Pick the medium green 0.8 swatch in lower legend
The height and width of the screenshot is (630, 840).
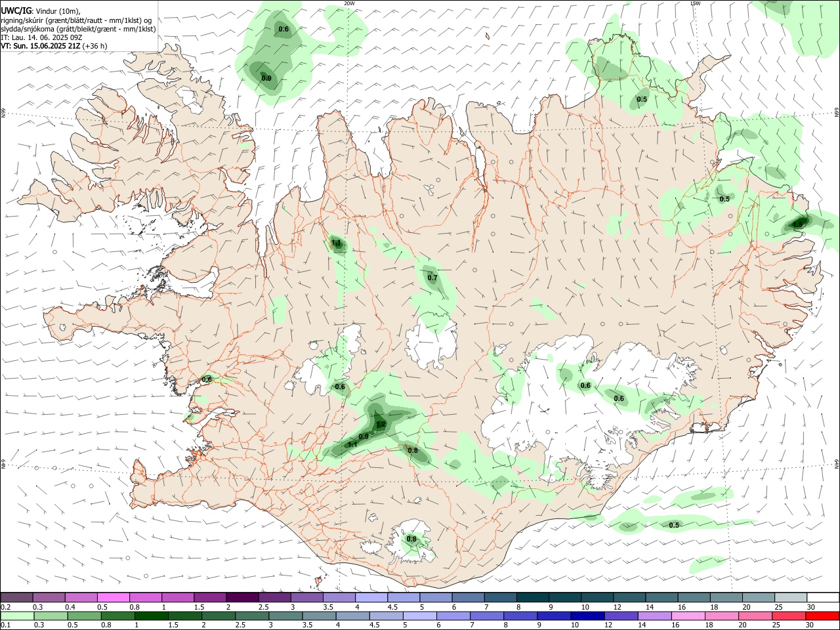118,616
